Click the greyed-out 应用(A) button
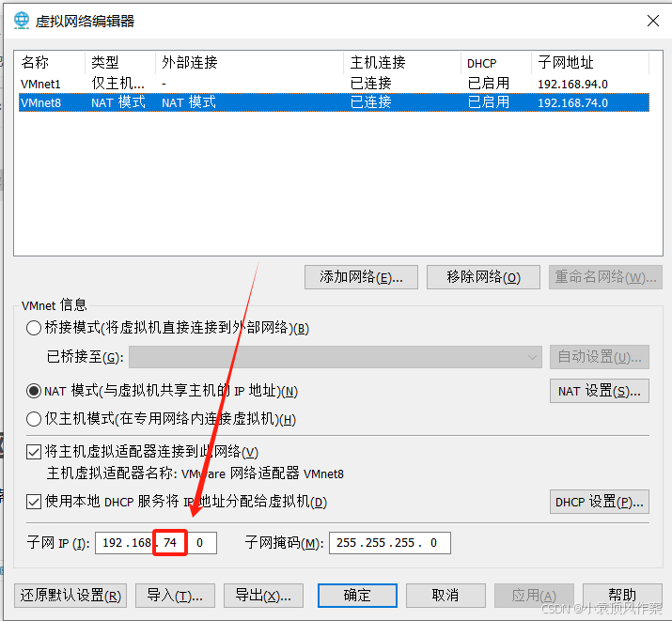The height and width of the screenshot is (621, 672). pyautogui.click(x=534, y=596)
